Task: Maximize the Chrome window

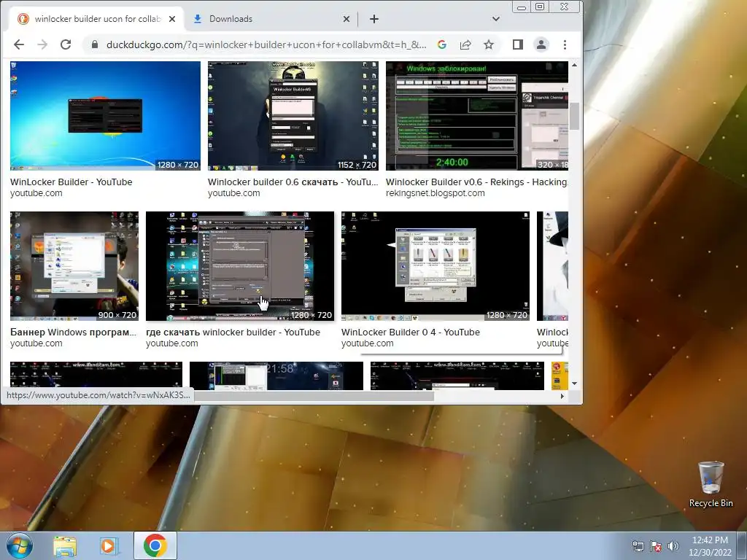Action: 540,7
